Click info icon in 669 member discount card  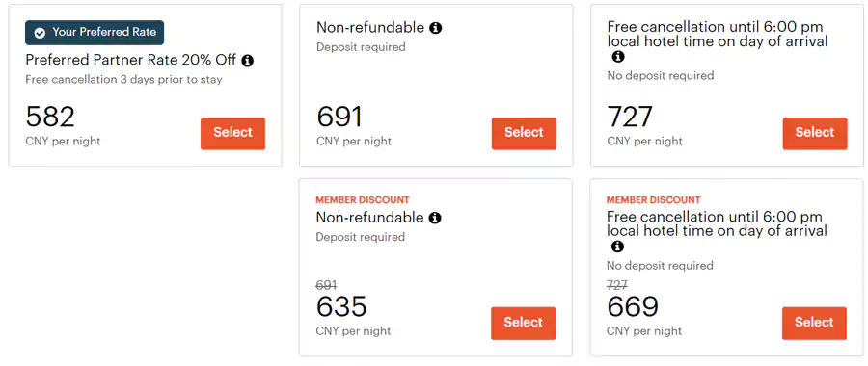coord(618,247)
